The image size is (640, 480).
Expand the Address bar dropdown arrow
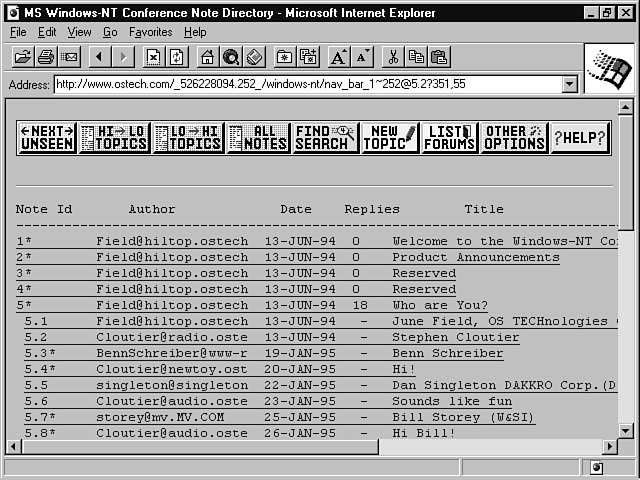[570, 85]
